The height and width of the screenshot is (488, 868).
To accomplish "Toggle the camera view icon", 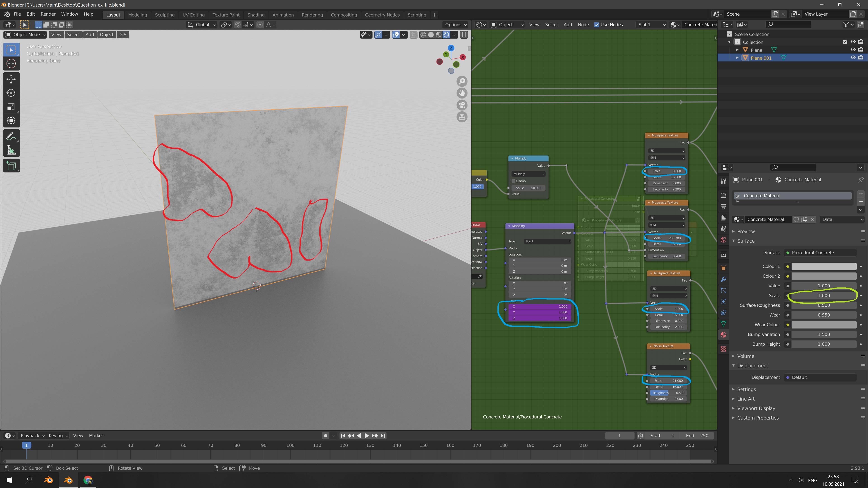I will click(x=462, y=105).
